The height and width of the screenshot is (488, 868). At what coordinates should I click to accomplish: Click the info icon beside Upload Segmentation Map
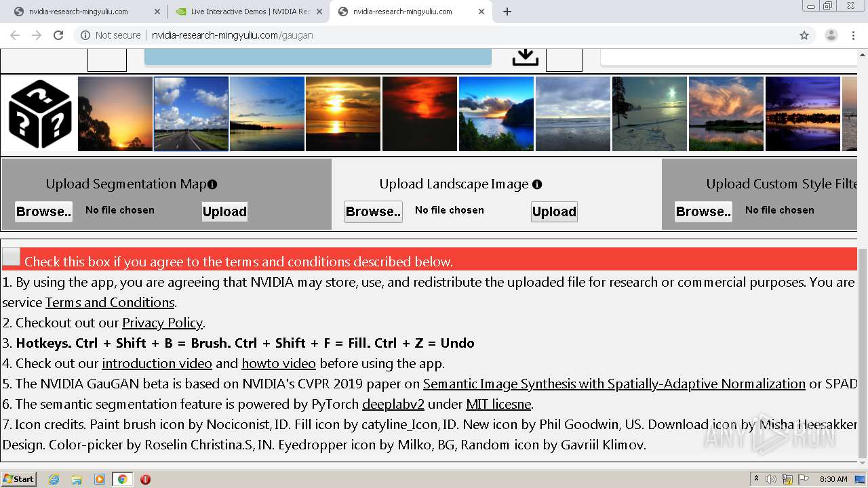212,184
